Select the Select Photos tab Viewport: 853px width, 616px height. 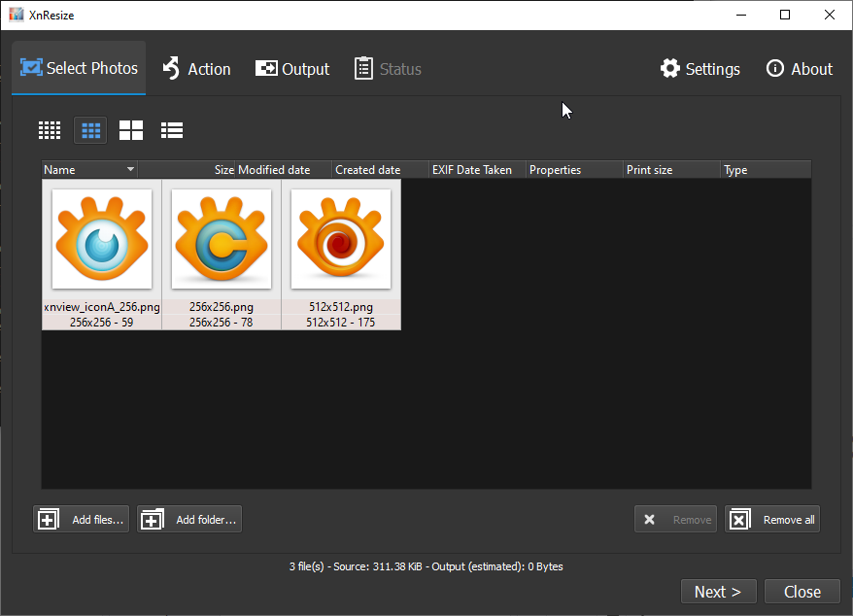78,68
